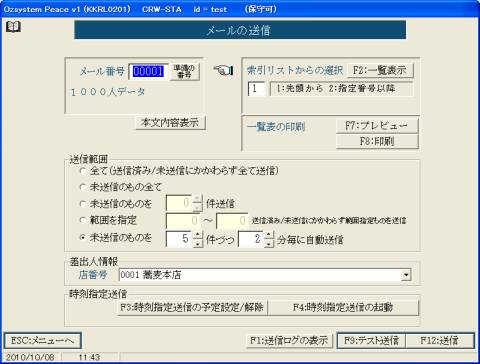The width and height of the screenshot is (480, 364).
Task: Click F2:一覧表示 button
Action: point(380,70)
